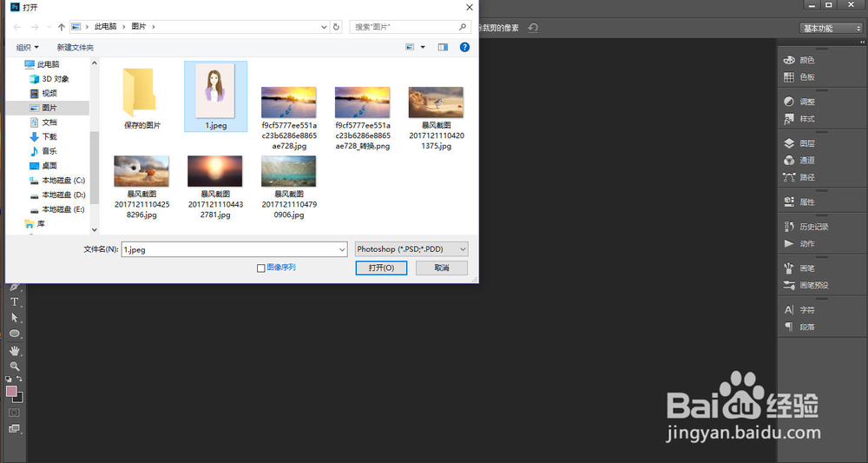Go up one folder level

[61, 27]
